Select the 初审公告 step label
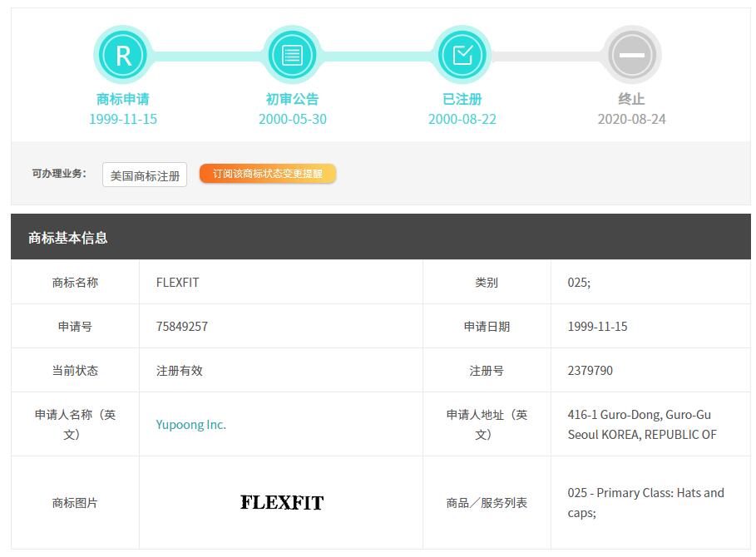The height and width of the screenshot is (557, 756). [292, 99]
